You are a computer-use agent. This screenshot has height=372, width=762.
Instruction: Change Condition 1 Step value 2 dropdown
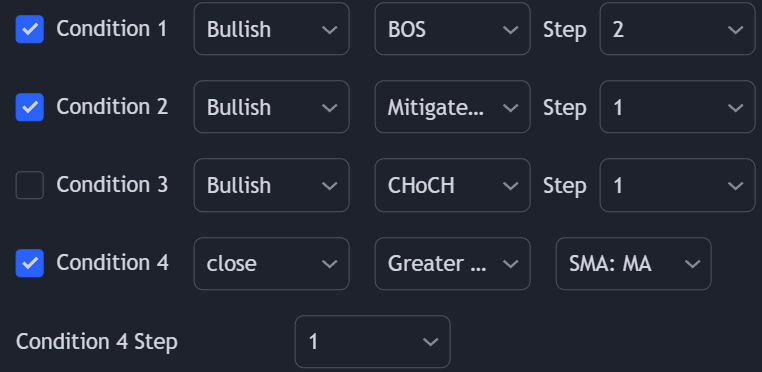(677, 29)
